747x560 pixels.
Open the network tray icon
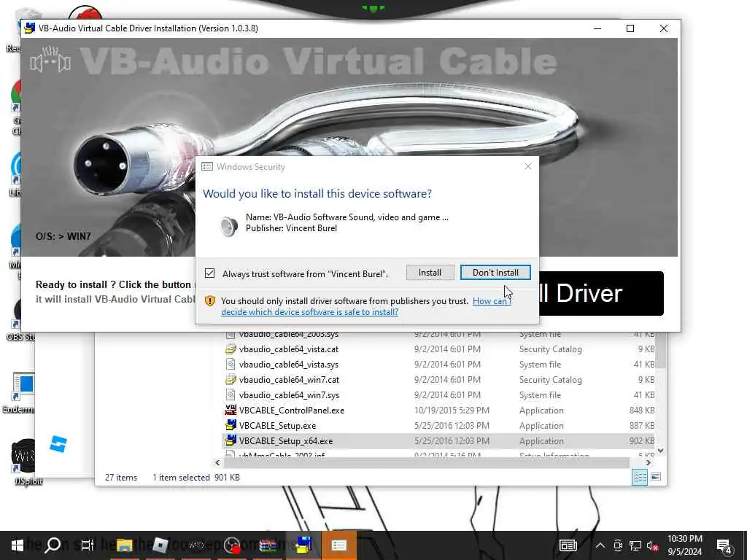635,545
